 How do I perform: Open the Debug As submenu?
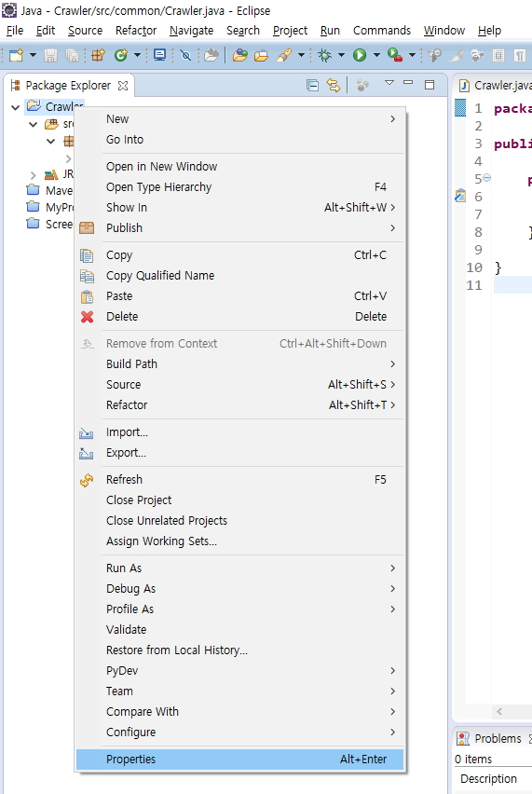tap(240, 589)
